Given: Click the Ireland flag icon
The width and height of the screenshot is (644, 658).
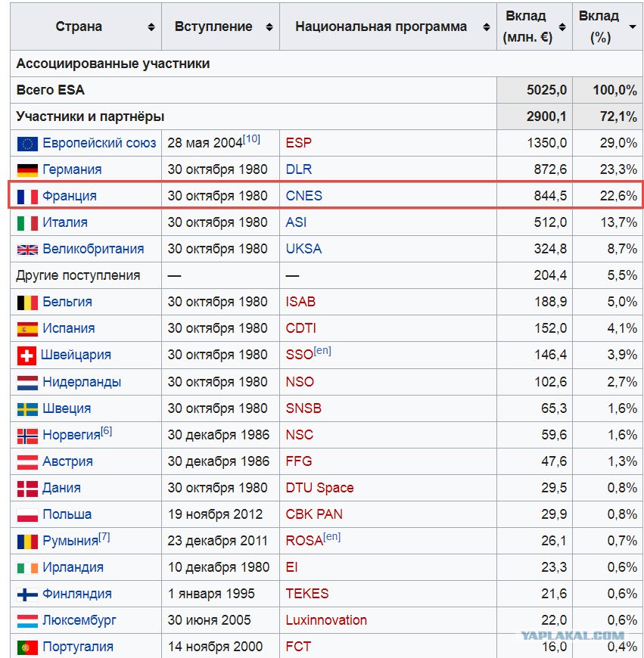Looking at the screenshot, I should point(27,568).
